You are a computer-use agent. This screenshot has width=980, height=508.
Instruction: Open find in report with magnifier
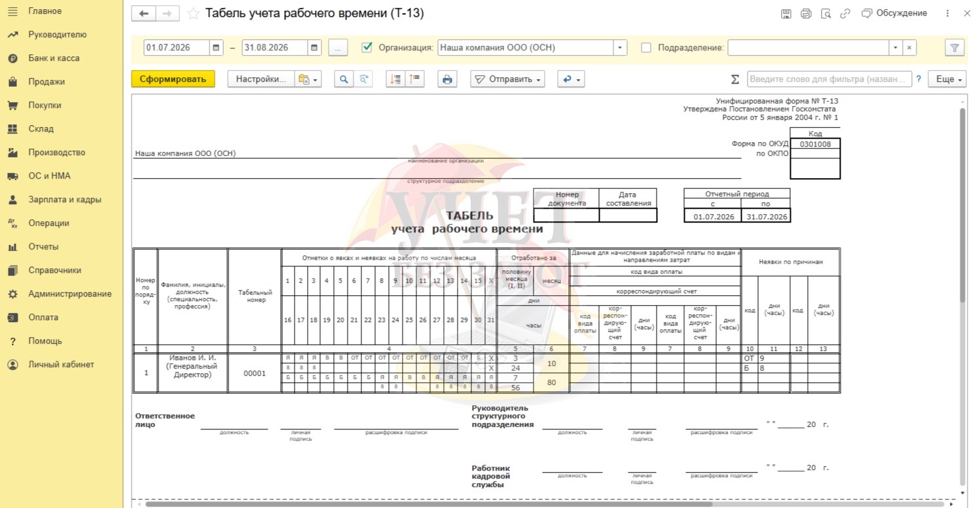(344, 79)
